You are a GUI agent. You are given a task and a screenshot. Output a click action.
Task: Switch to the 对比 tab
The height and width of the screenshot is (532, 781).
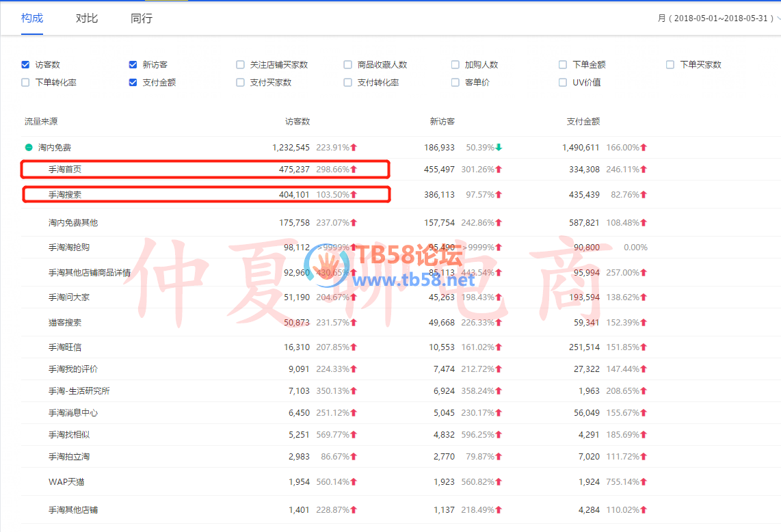tap(87, 18)
